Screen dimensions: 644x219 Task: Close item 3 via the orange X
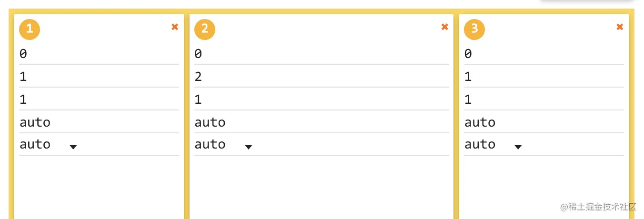pyautogui.click(x=620, y=27)
